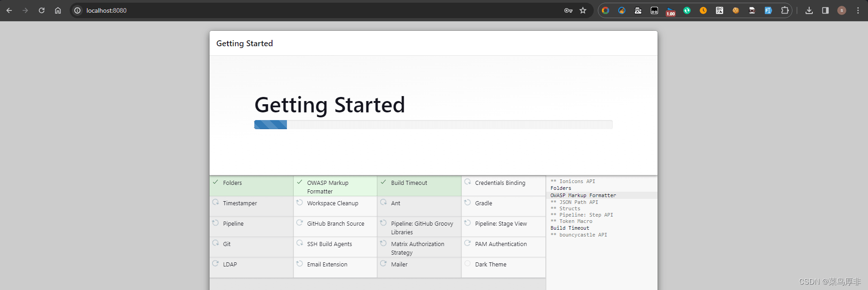Screen dimensions: 868x290
Task: Click the Email Extension plugin text
Action: pyautogui.click(x=327, y=265)
